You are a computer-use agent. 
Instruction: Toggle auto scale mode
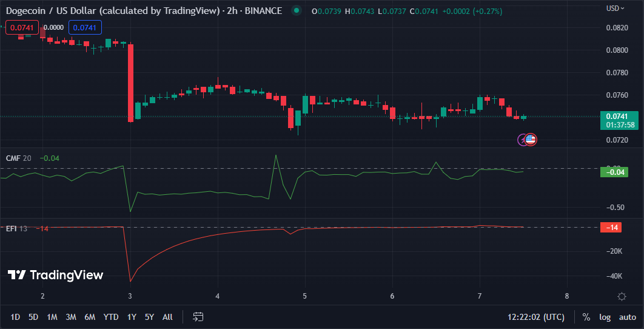tap(628, 317)
